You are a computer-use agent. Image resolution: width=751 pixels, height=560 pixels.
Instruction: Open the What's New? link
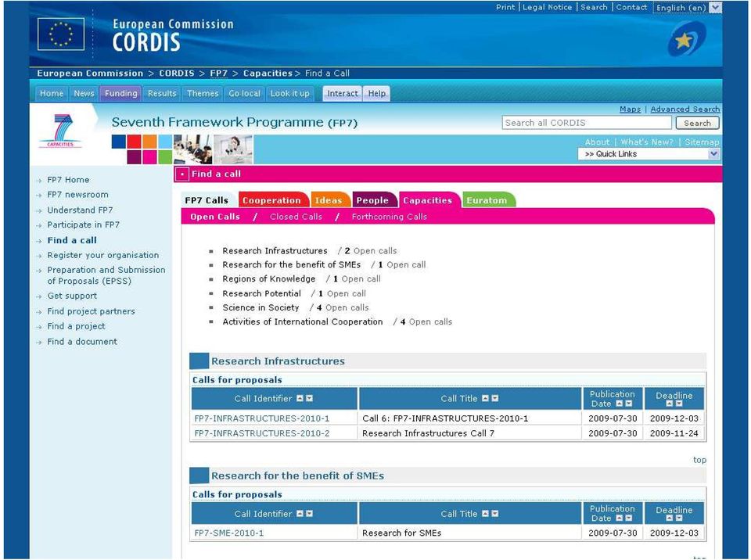(647, 142)
